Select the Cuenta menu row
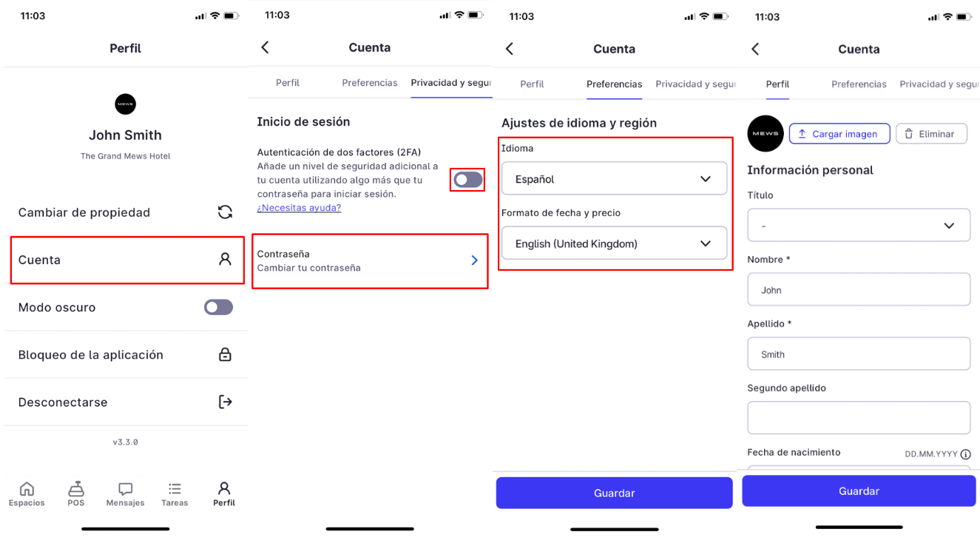This screenshot has height=546, width=980. pos(126,260)
